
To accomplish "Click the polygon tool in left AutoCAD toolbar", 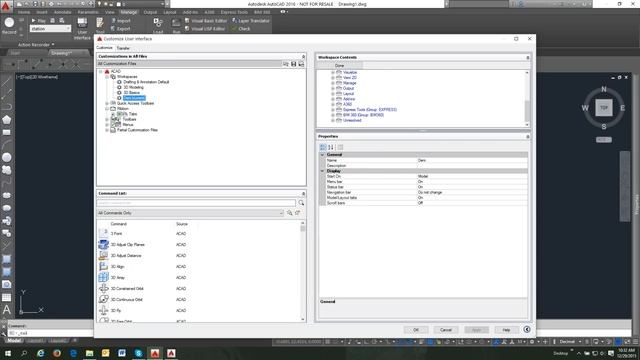I will [x=7, y=120].
